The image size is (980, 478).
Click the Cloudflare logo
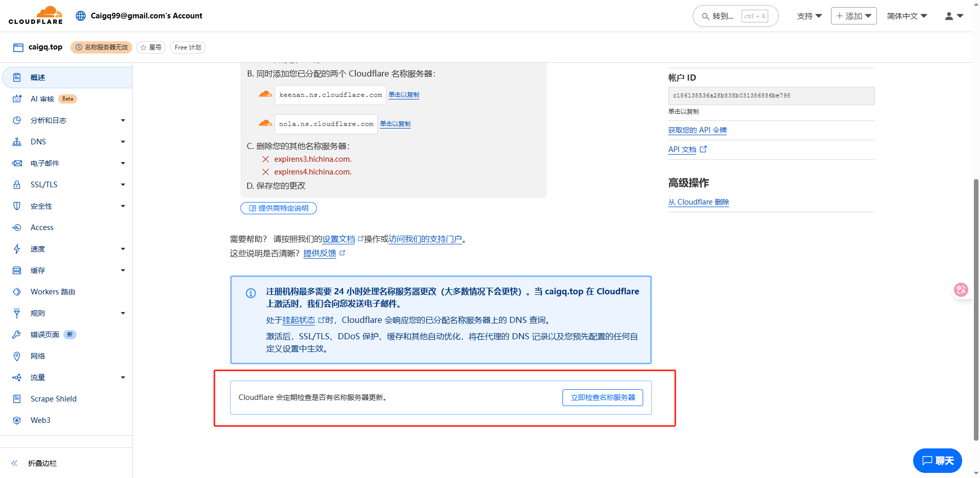click(x=35, y=15)
